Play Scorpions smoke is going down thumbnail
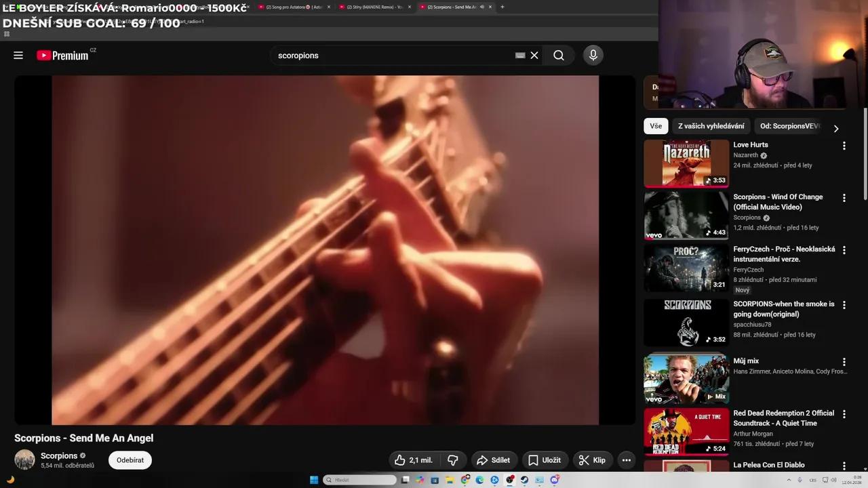Screen dimensions: 868x488 pos(686,323)
